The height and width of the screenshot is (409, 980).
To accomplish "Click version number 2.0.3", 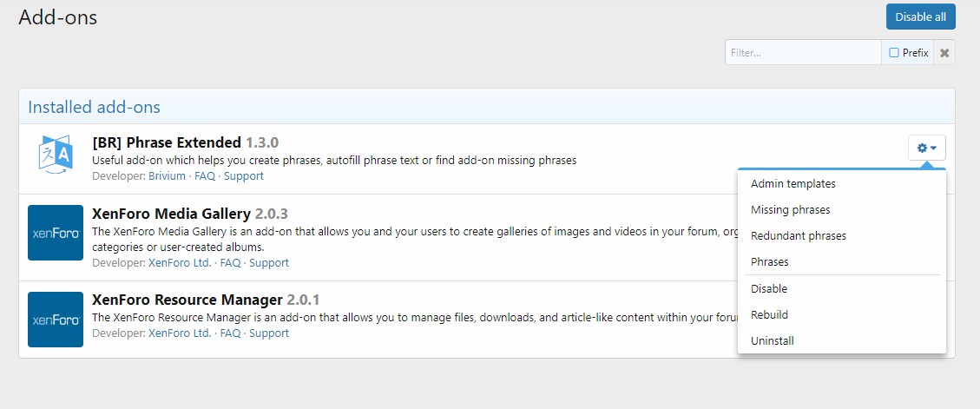I will [271, 214].
